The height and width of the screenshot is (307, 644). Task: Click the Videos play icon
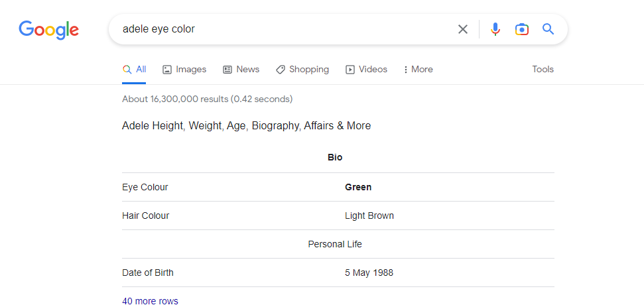(x=350, y=70)
